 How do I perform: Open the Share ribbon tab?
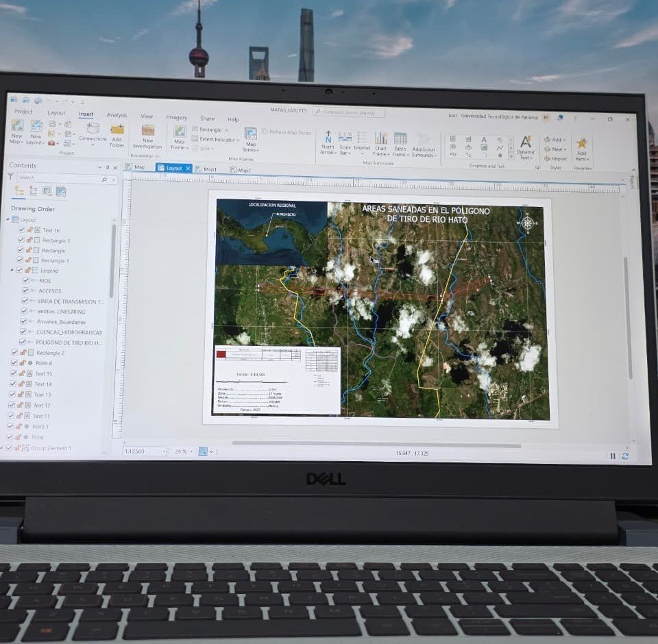tap(207, 119)
